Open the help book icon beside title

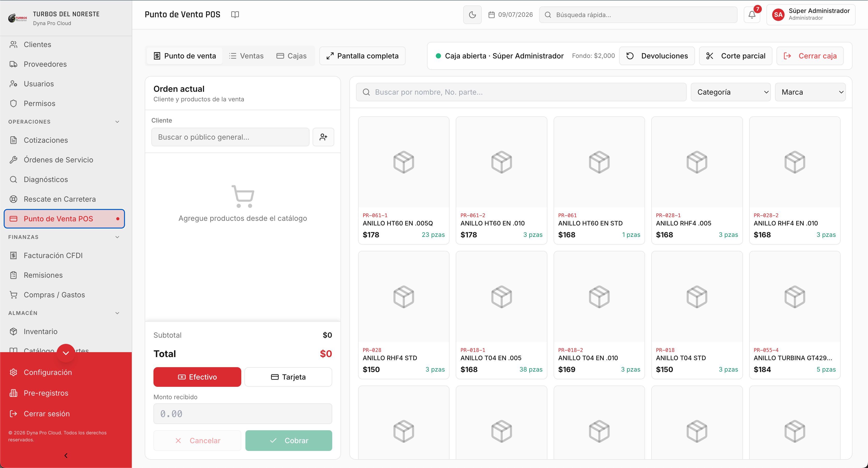(235, 14)
